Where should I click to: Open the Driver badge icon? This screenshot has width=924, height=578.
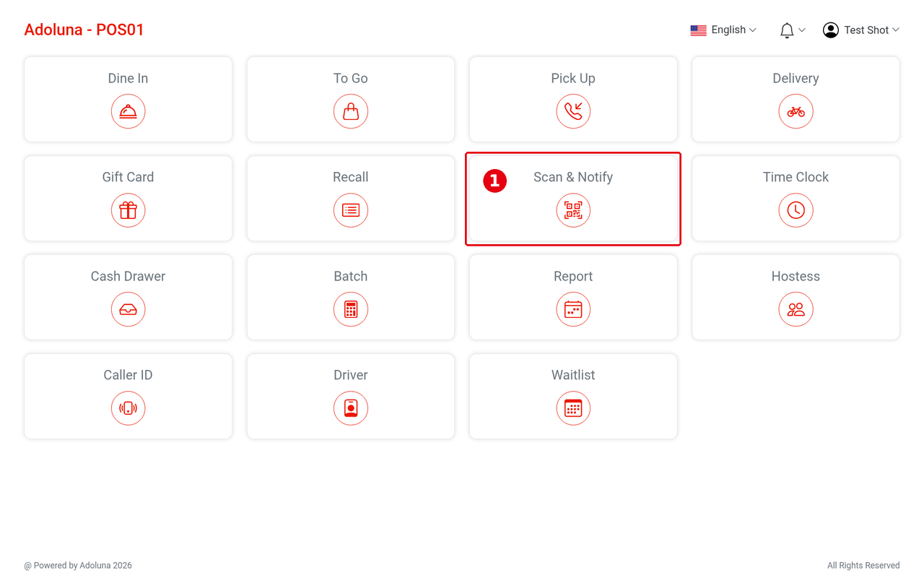[351, 408]
